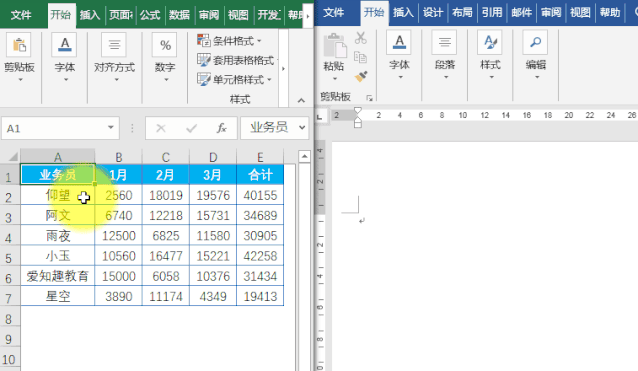
Task: Open the Excel font (字体) group icon
Action: [65, 45]
